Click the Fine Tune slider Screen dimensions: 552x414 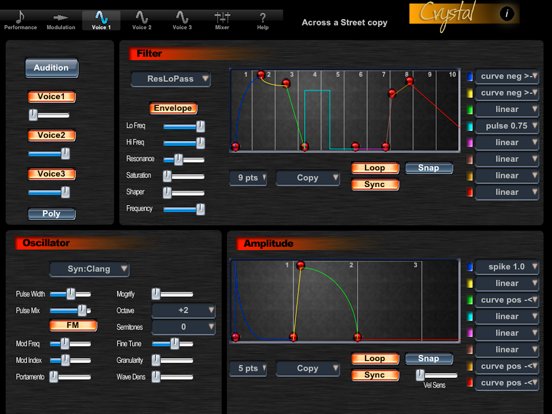tap(172, 344)
